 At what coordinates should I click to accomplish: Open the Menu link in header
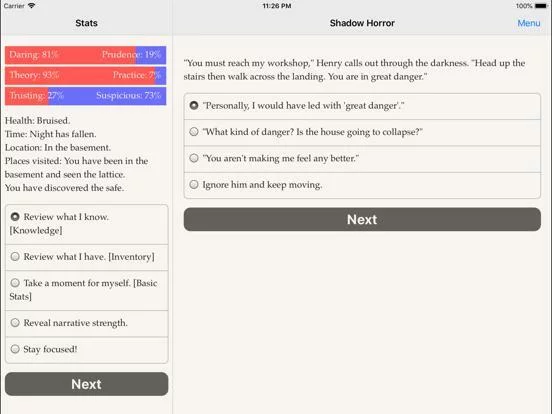point(528,23)
